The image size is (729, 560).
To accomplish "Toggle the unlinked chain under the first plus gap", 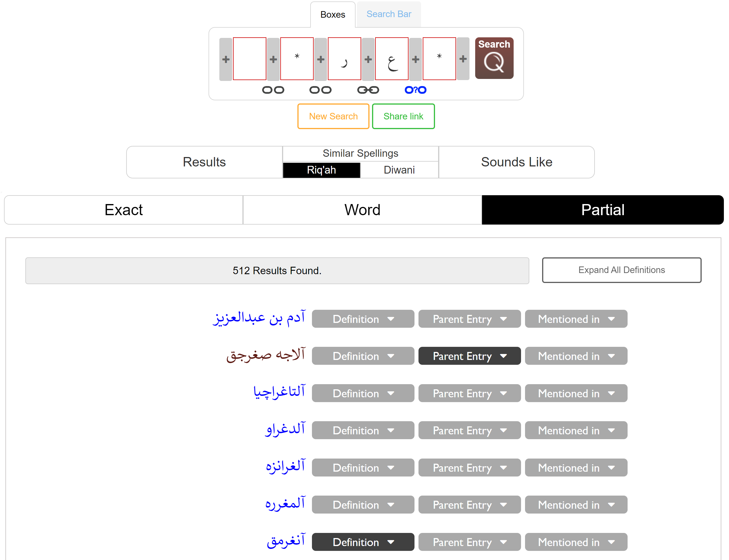I will 273,90.
